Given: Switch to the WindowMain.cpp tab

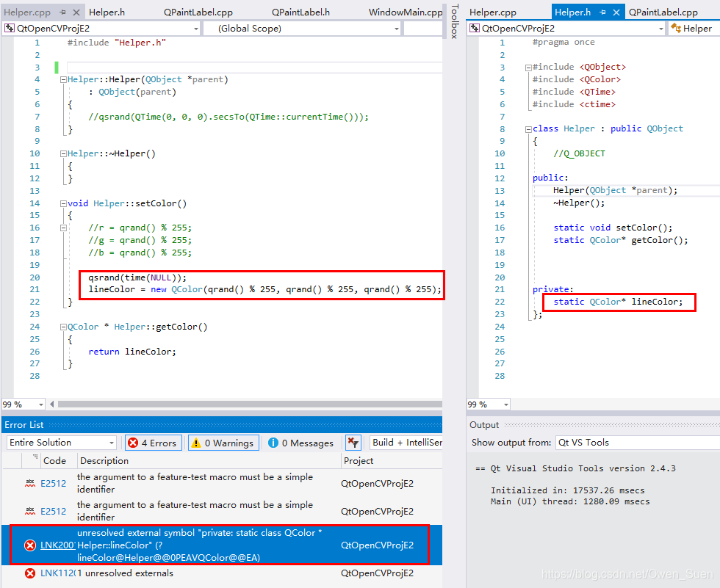Looking at the screenshot, I should click(405, 12).
